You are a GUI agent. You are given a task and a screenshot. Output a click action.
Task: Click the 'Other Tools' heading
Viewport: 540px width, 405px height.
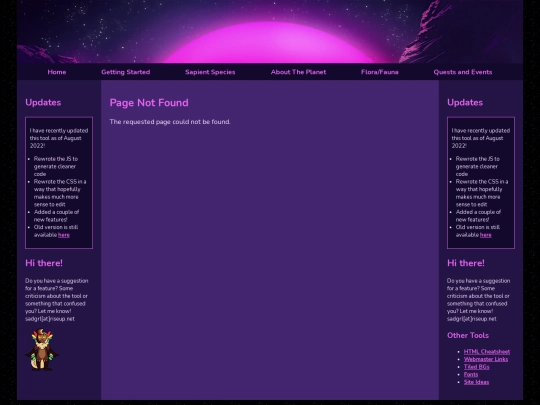468,335
